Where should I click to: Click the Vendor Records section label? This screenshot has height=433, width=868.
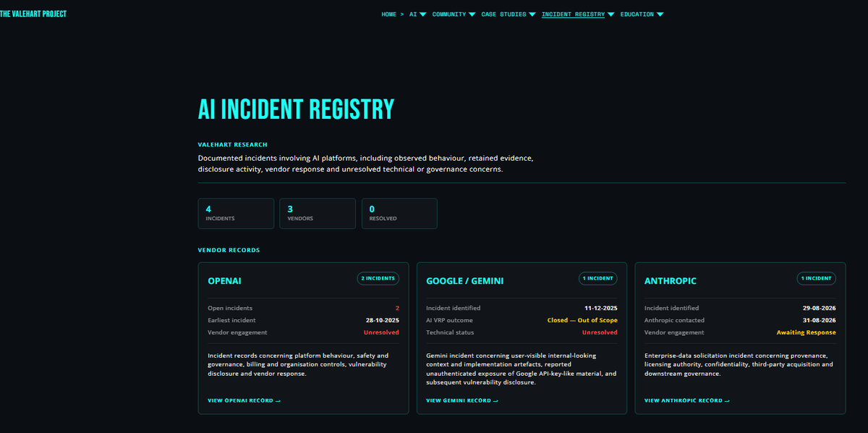229,251
